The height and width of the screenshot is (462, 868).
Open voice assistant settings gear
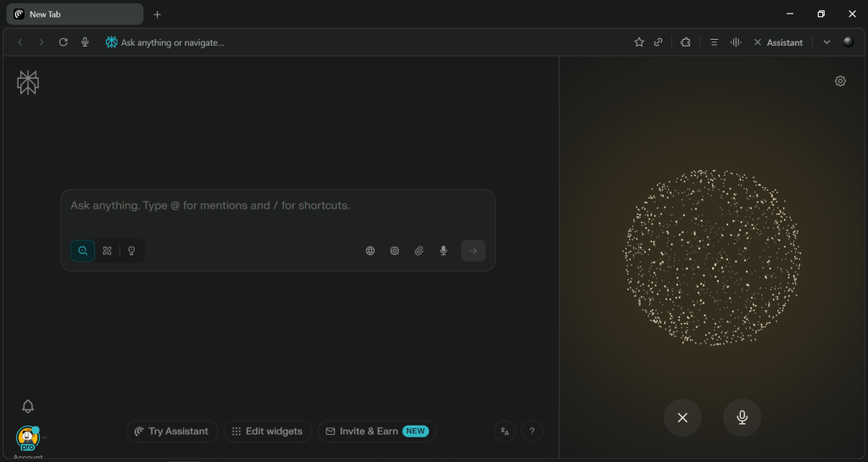point(840,81)
